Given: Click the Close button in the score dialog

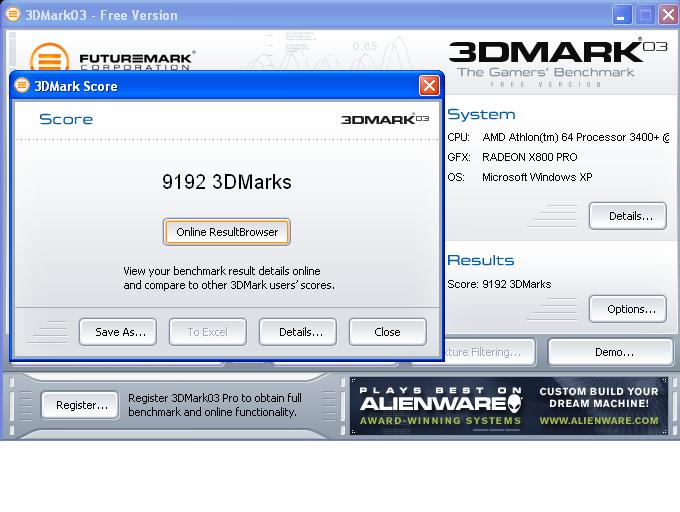Looking at the screenshot, I should [x=388, y=332].
